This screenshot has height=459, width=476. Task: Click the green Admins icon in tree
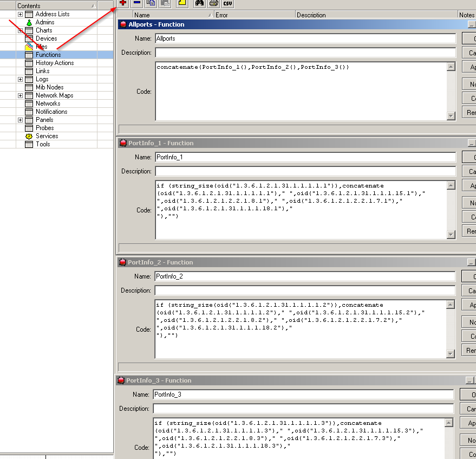click(29, 22)
